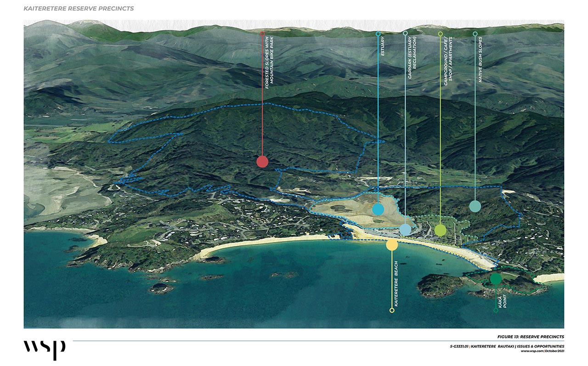
Task: Click the 'Kaiteretere Rautaki | Issues & Opportunities' footer text
Action: coord(517,346)
